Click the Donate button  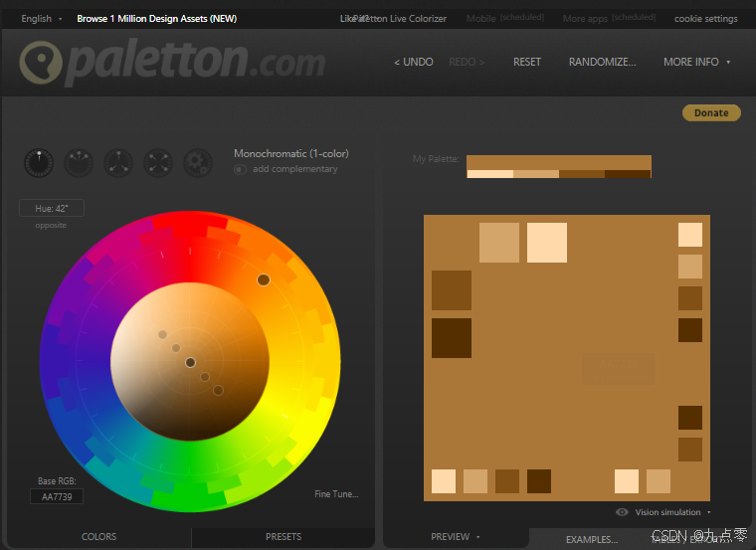(711, 112)
